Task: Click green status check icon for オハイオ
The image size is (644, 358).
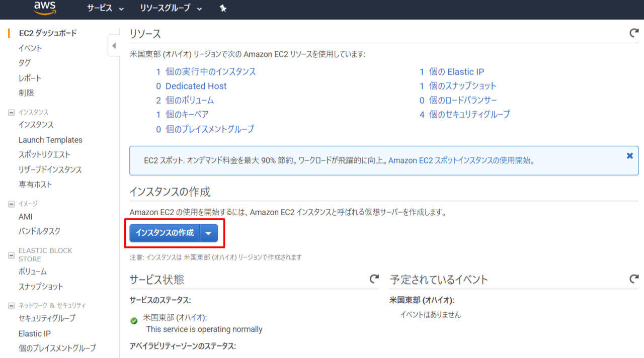Action: pos(134,321)
